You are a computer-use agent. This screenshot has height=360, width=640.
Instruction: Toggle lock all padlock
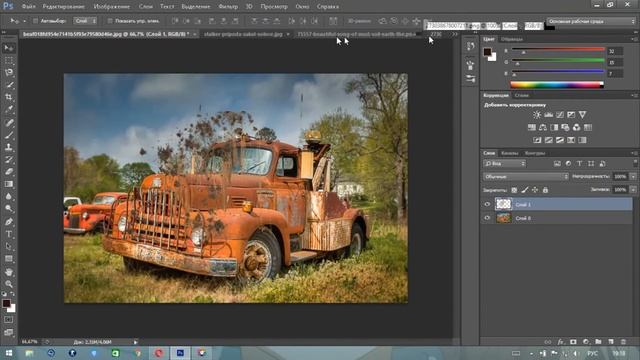click(x=545, y=190)
